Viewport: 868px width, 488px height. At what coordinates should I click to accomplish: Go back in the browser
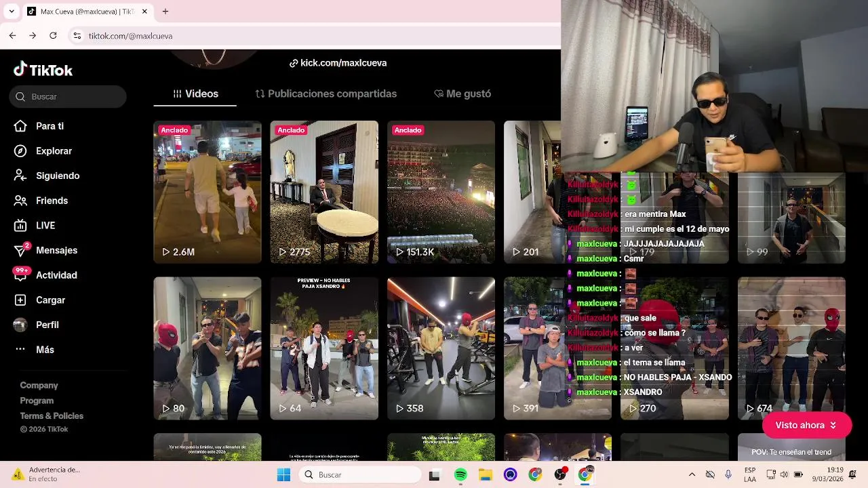pyautogui.click(x=12, y=35)
